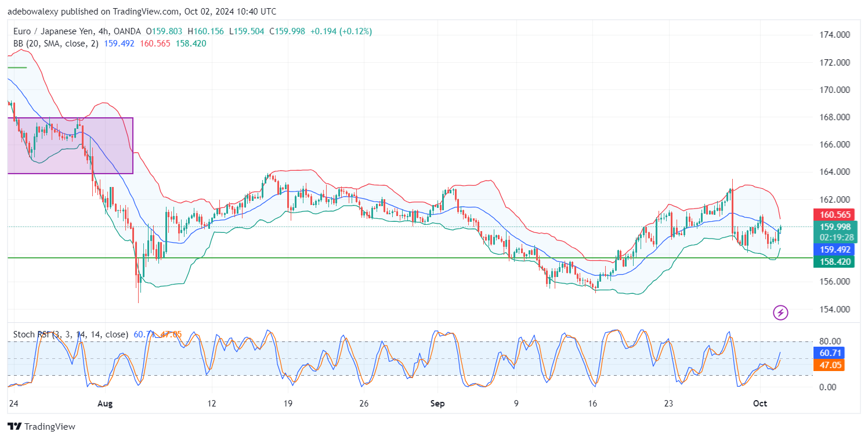Click the 12 date label on the time axis
The width and height of the screenshot is (868, 439).
point(211,403)
